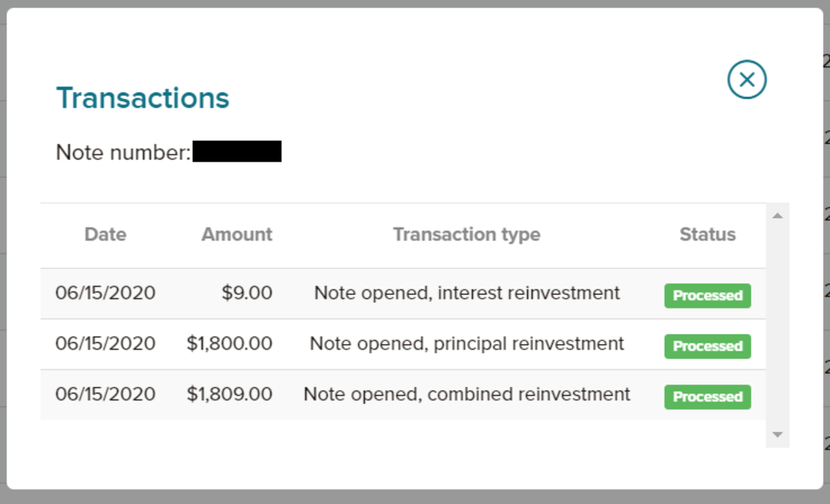Click the redacted note number field

[237, 151]
